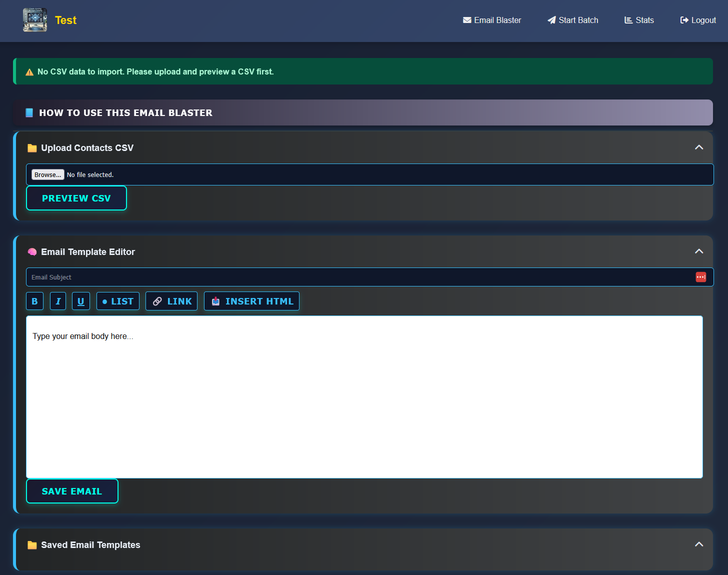Image resolution: width=728 pixels, height=575 pixels.
Task: Click the bar chart Stats icon
Action: [628, 20]
